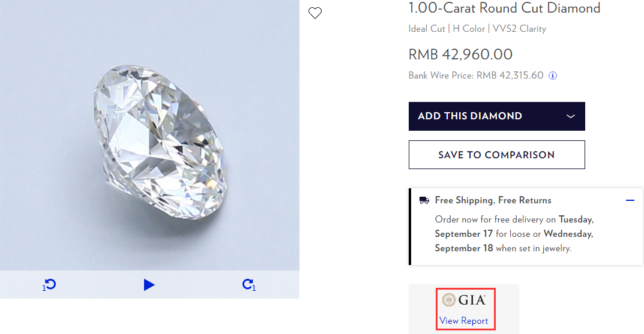Toggle the Free Shipping, Free Returns header

click(x=493, y=200)
